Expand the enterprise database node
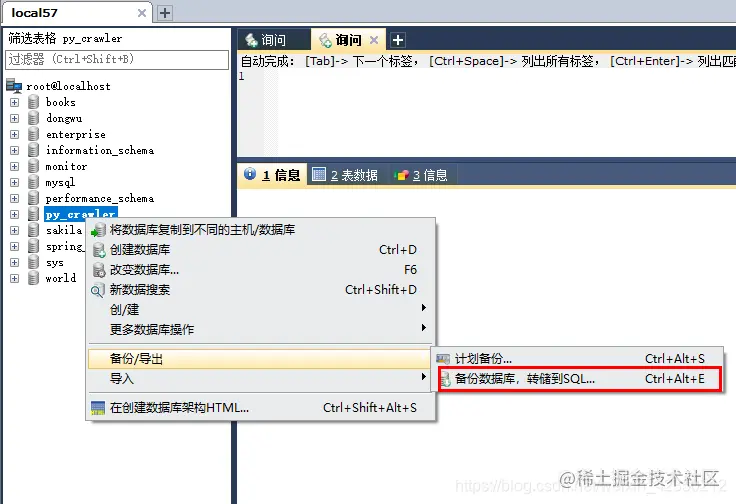 point(15,134)
